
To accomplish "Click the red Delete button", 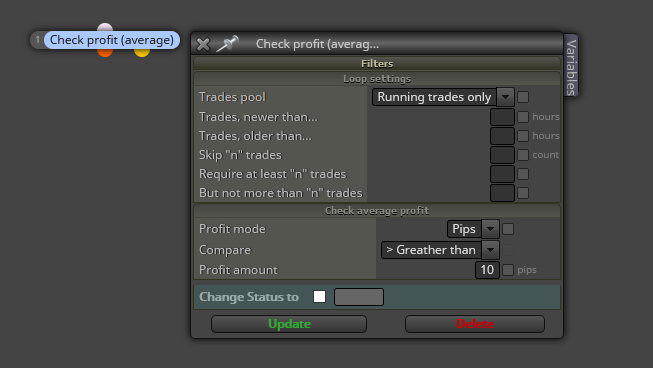I will [475, 324].
